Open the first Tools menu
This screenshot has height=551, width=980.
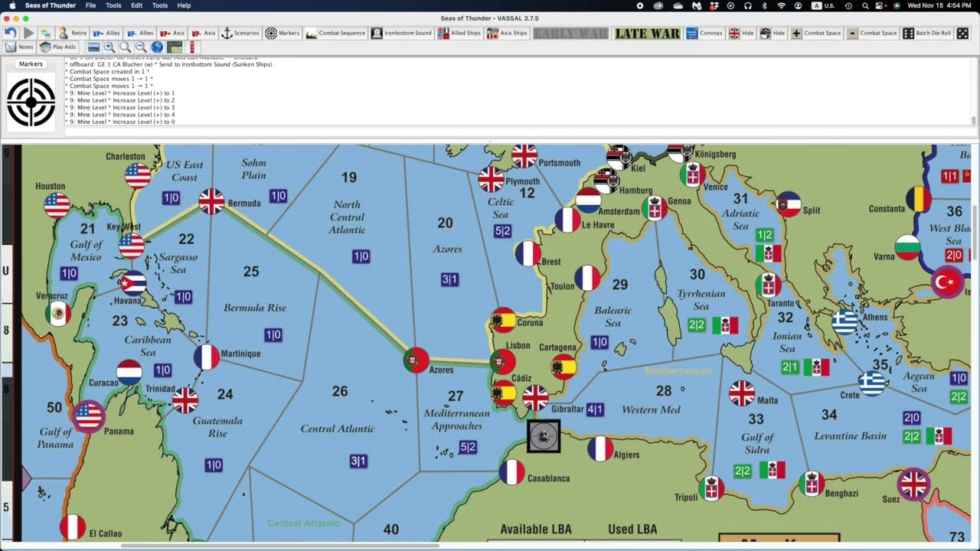tap(113, 5)
